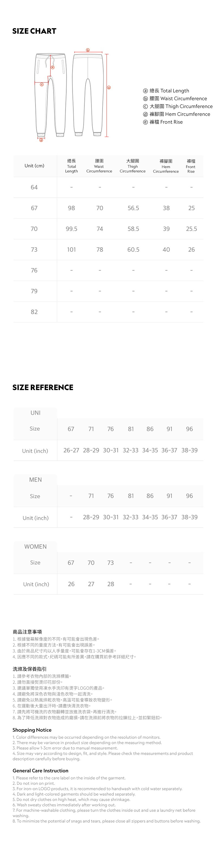Image resolution: width=216 pixels, height=868 pixels.
Task: Click the front-view pants illustration with drawstring
Action: pyautogui.click(x=51, y=95)
